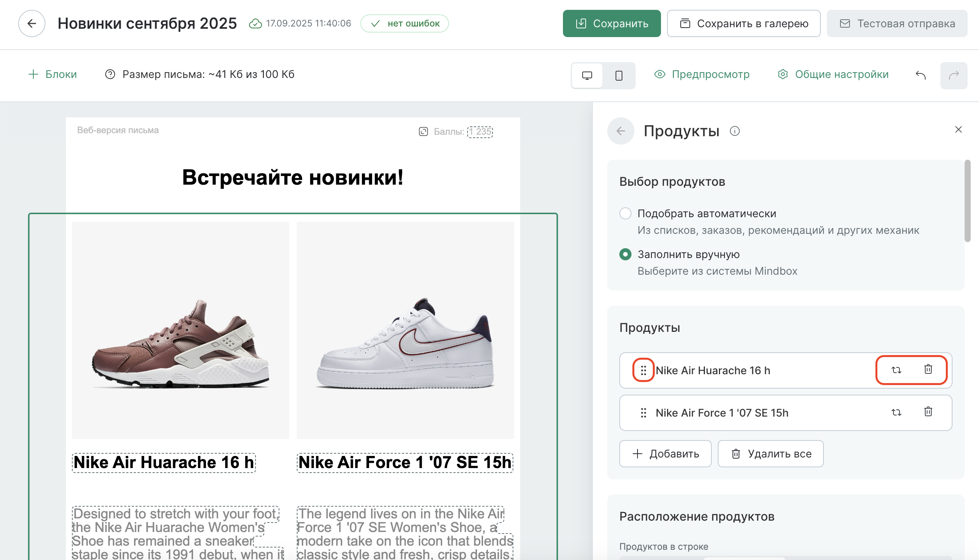This screenshot has height=560, width=979.
Task: Switch to desktop view mode
Action: (587, 75)
